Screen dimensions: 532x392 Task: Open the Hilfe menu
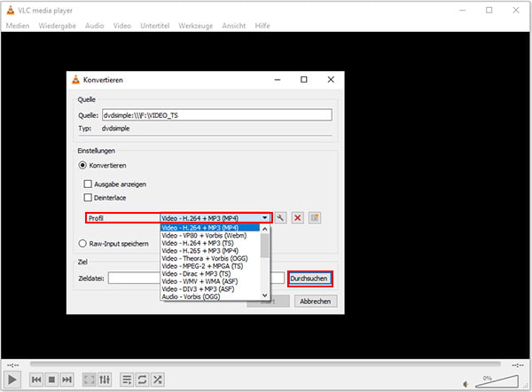262,26
